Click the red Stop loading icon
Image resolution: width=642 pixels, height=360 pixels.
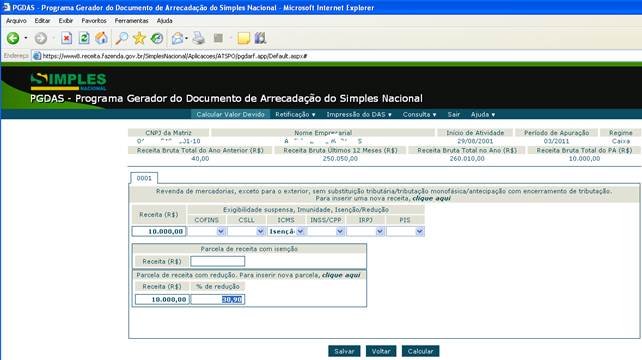pyautogui.click(x=66, y=38)
